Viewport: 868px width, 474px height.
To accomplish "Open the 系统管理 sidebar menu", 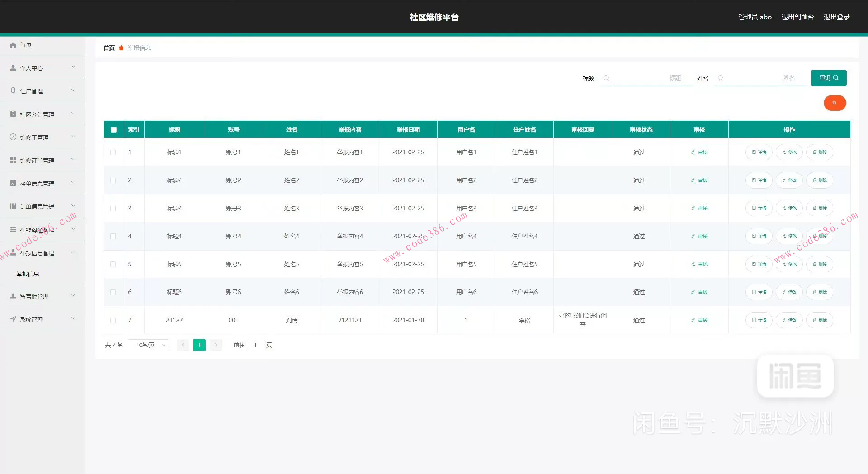I will tap(42, 319).
